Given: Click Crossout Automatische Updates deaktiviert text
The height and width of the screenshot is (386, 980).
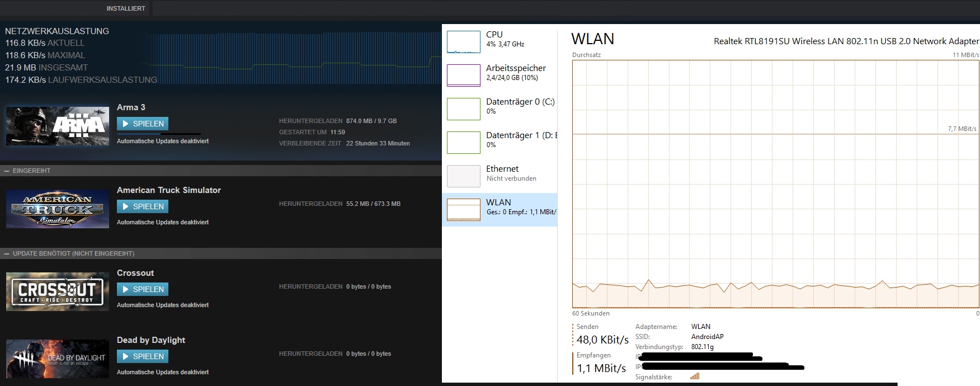Looking at the screenshot, I should tap(163, 305).
